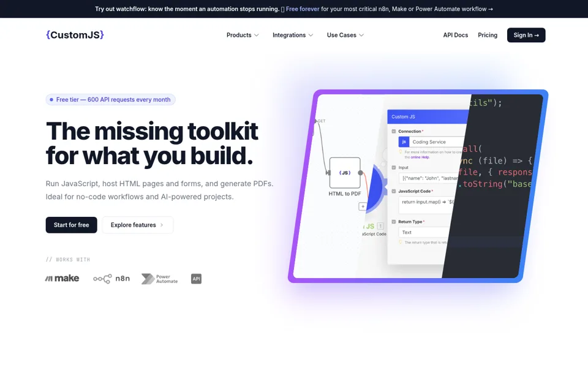588x392 pixels.
Task: Toggle the Return Type checkbox
Action: (394, 222)
